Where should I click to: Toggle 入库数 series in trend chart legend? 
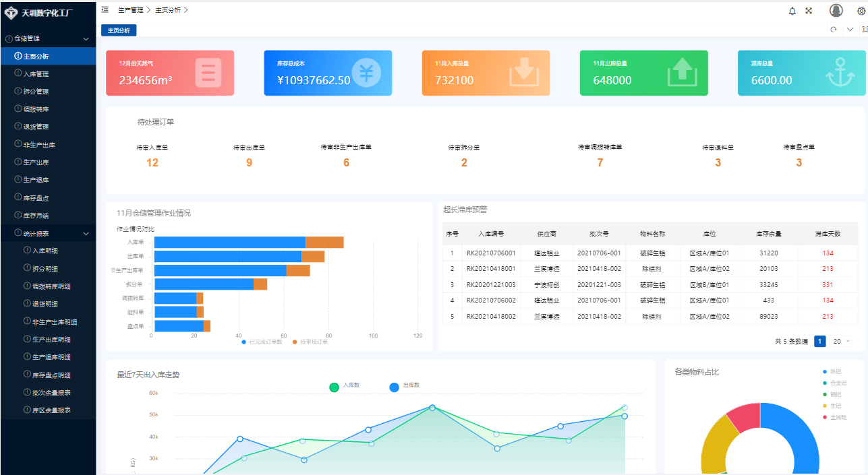[345, 386]
